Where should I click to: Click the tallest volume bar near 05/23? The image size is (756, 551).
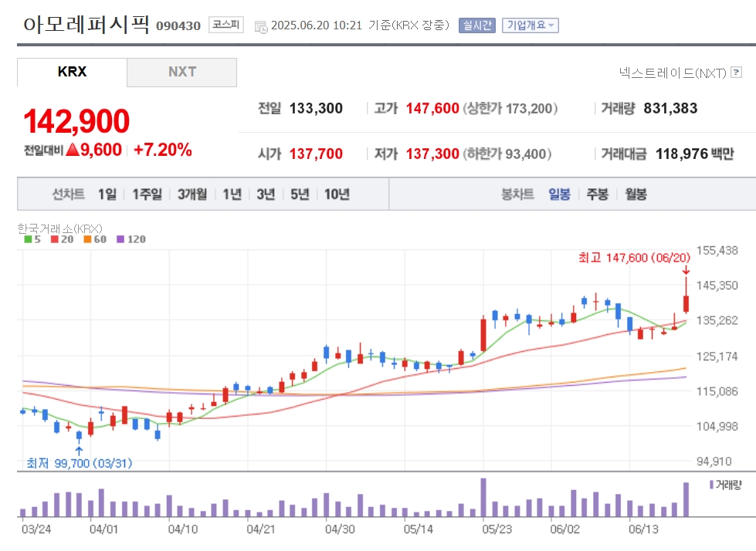click(483, 498)
